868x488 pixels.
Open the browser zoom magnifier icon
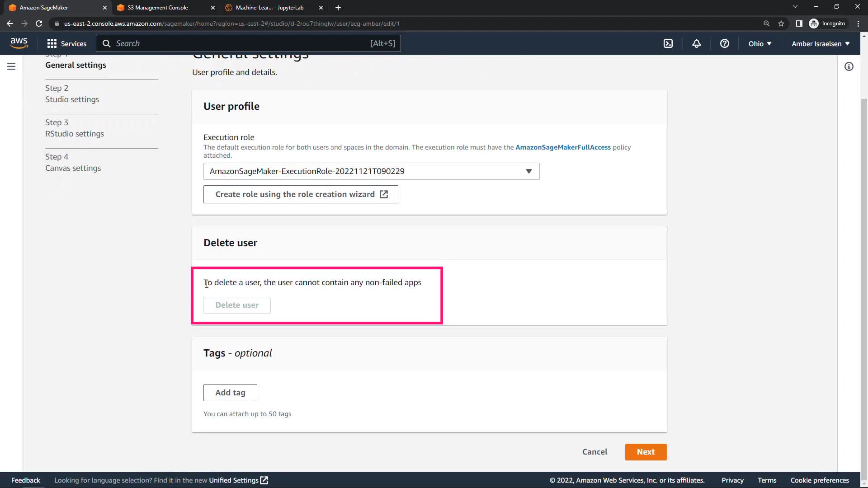(x=766, y=23)
